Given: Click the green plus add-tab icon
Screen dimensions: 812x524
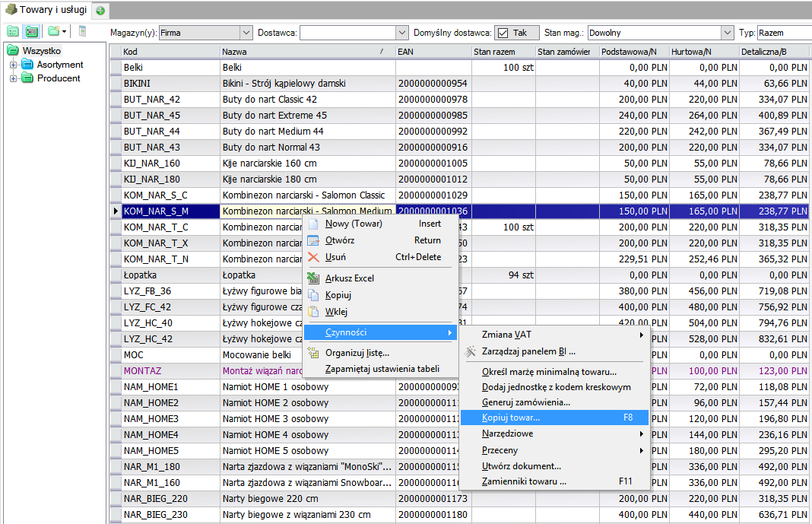Looking at the screenshot, I should point(100,11).
